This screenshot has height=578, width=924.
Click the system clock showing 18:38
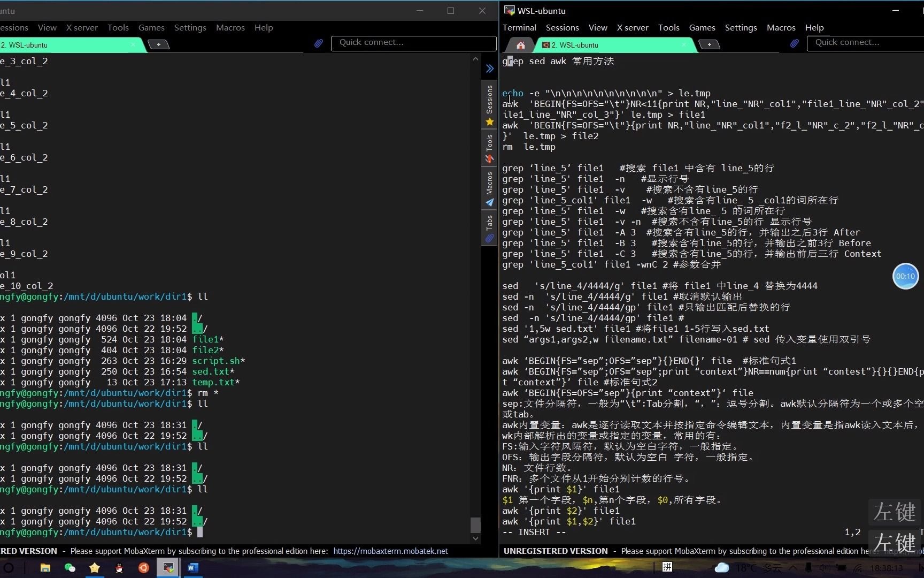[887, 568]
